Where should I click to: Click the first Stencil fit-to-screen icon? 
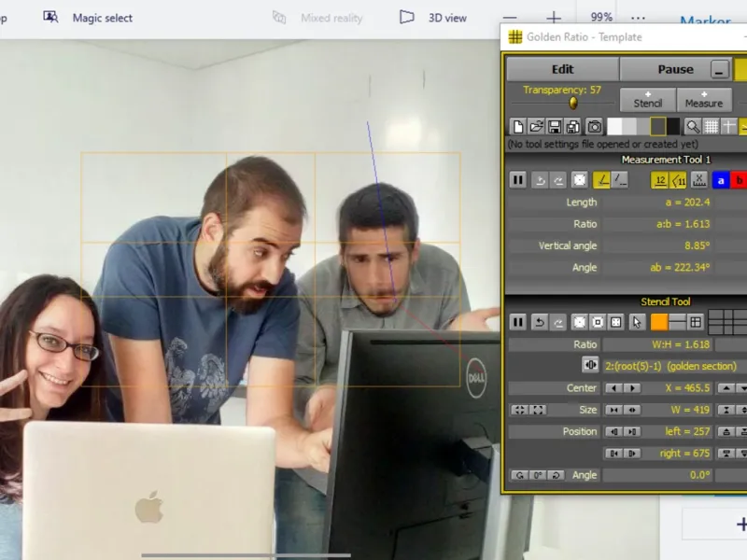click(x=579, y=322)
